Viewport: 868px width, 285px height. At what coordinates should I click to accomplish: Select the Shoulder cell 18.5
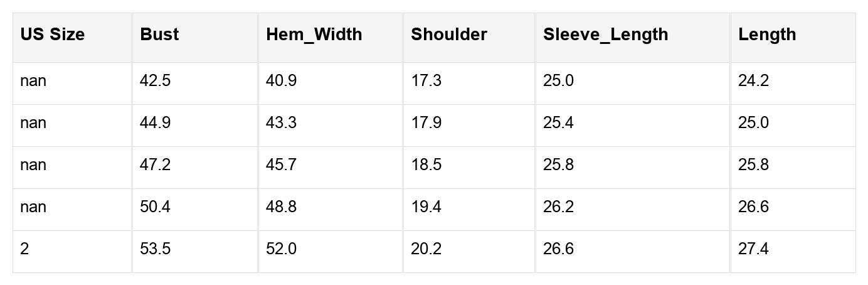[x=426, y=165]
